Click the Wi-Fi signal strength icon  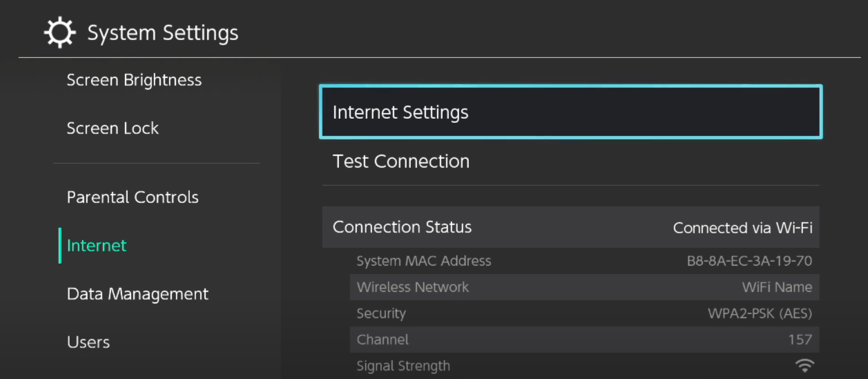(804, 366)
